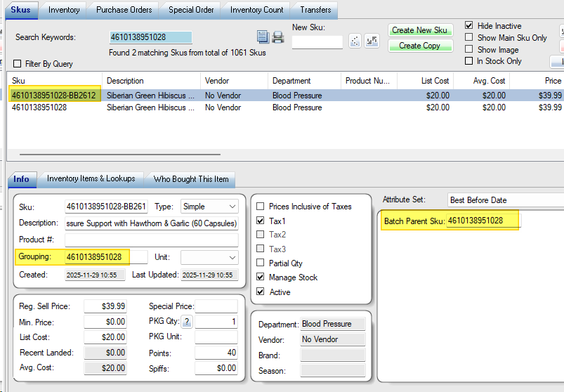Open the Who Bought This Item tab
The image size is (564, 392).
pos(191,179)
